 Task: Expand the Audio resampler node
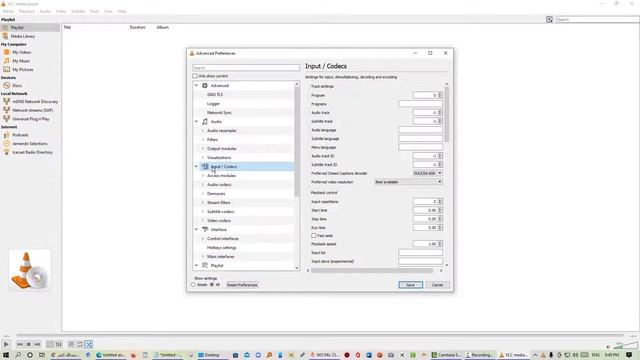click(203, 131)
